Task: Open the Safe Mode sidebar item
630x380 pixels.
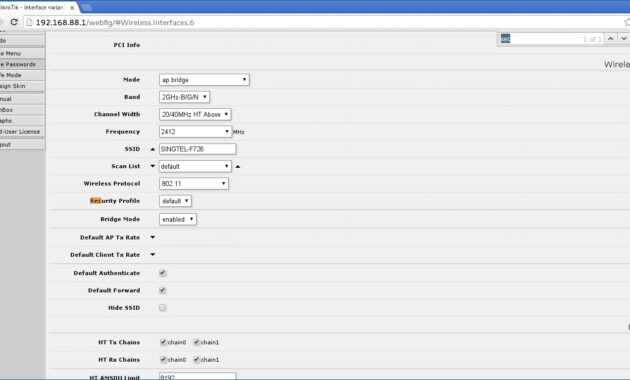Action: point(22,75)
